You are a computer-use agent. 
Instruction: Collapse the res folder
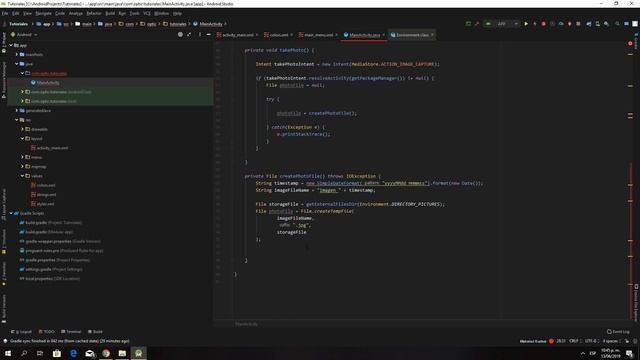click(x=17, y=120)
